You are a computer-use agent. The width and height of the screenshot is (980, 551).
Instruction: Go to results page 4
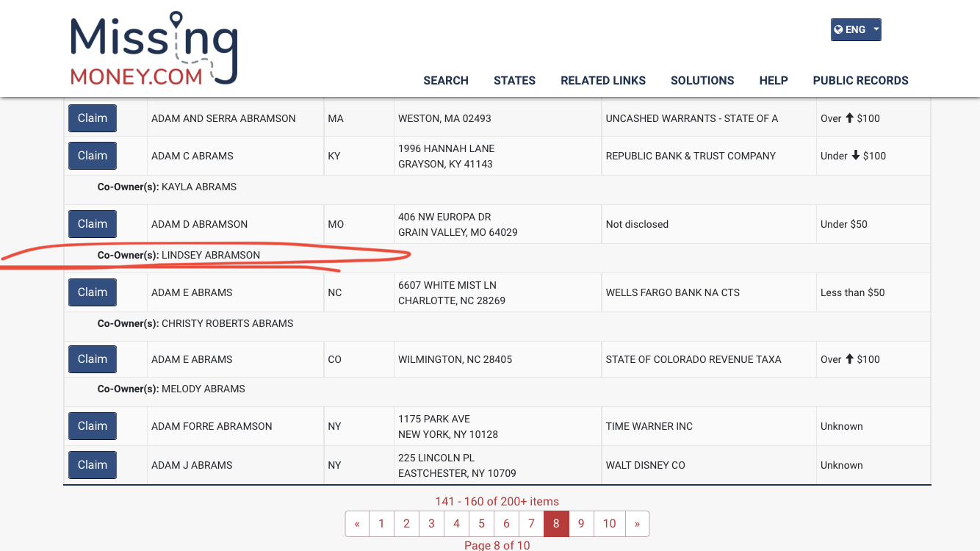456,524
